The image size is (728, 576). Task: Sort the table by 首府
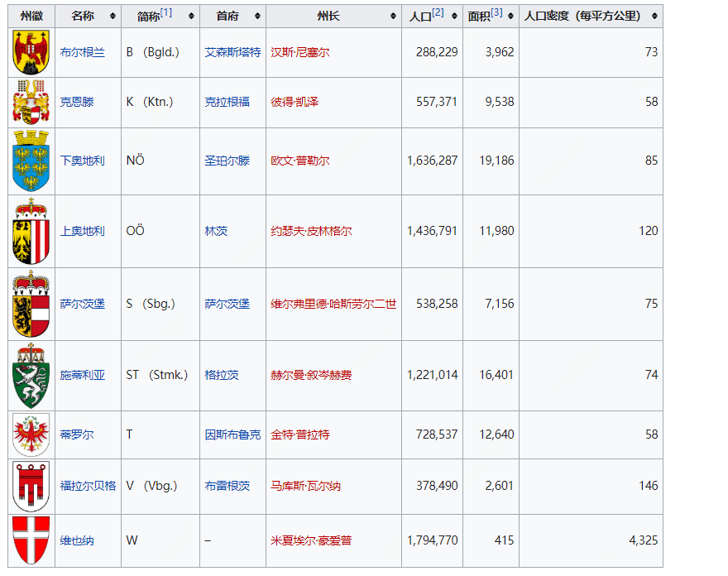[257, 16]
